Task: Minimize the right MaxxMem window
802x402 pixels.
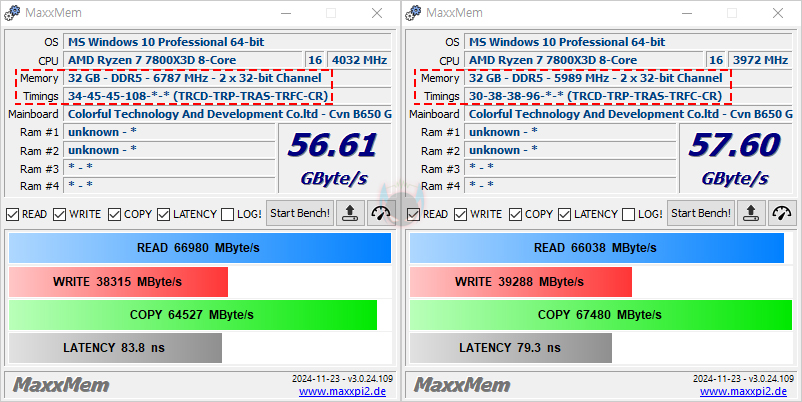Action: [687, 13]
